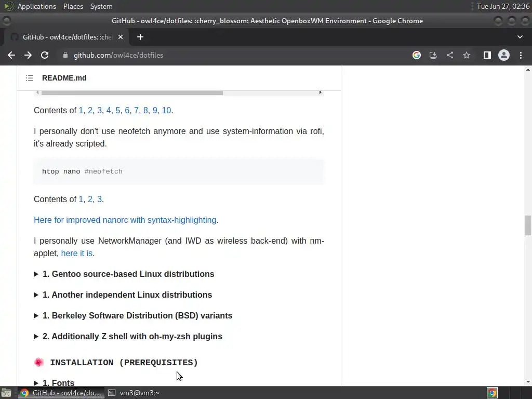Open README table of contents icon
532x399 pixels.
pyautogui.click(x=30, y=78)
